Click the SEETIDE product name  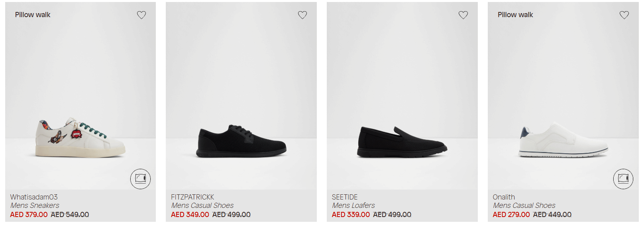(x=345, y=197)
